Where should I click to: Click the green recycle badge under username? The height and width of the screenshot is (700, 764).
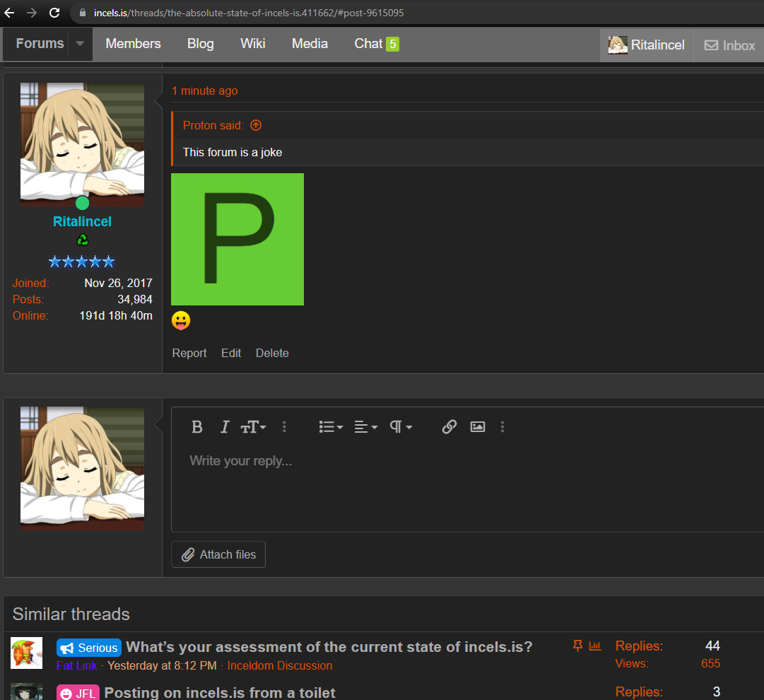83,240
